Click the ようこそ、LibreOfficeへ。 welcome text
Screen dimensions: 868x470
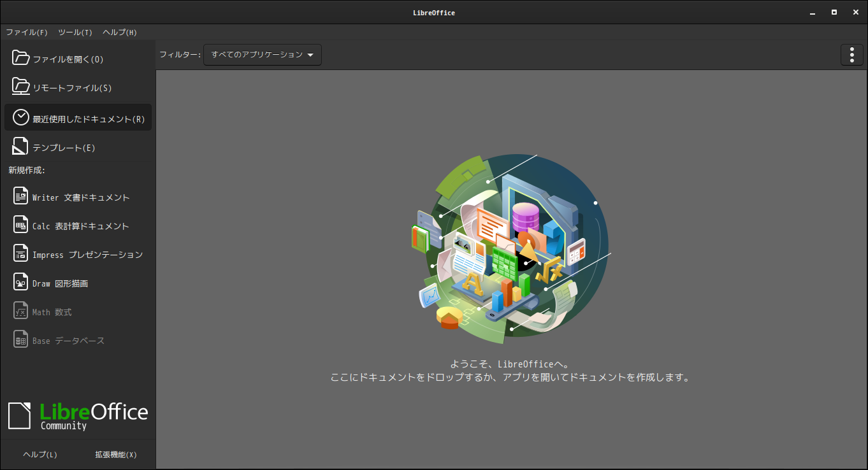pyautogui.click(x=510, y=364)
